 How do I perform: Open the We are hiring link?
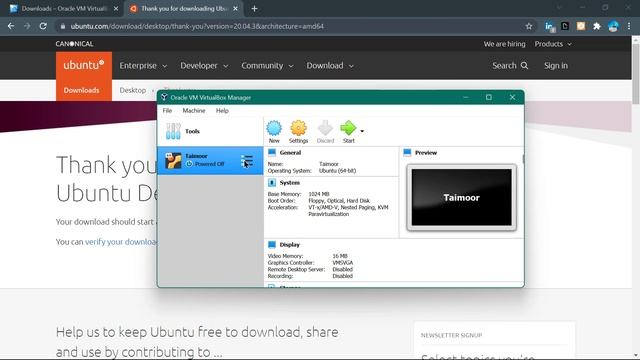coord(504,44)
